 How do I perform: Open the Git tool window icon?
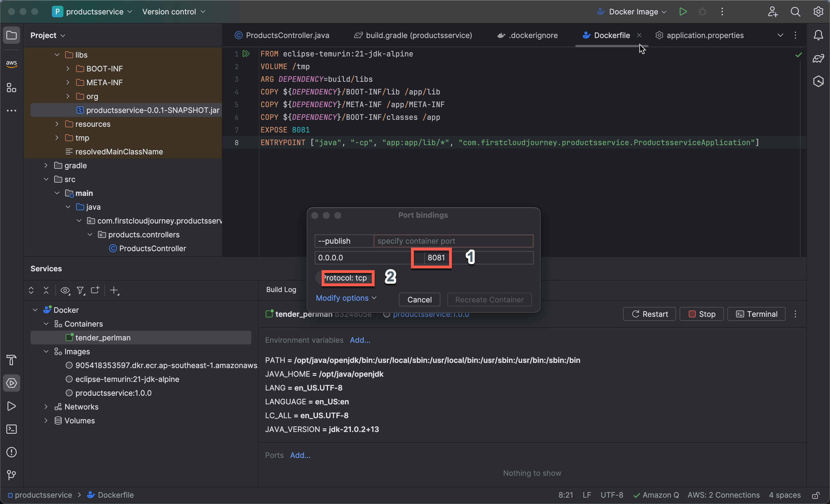click(12, 475)
